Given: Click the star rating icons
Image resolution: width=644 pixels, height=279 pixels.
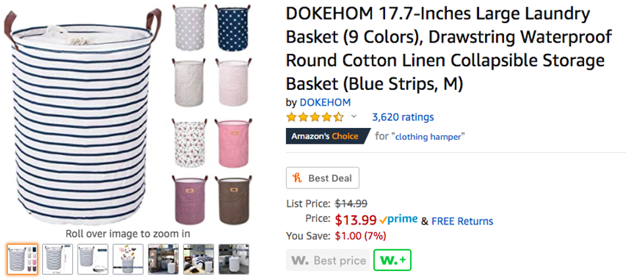Looking at the screenshot, I should coord(315,118).
